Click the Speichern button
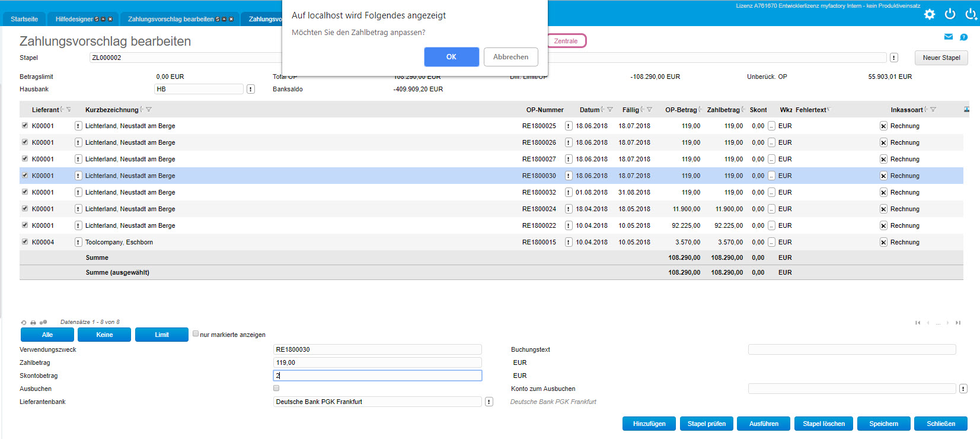This screenshot has width=980, height=439. point(884,424)
